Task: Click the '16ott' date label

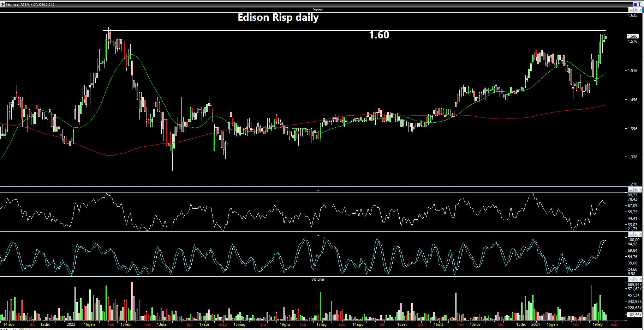Action: [438, 324]
